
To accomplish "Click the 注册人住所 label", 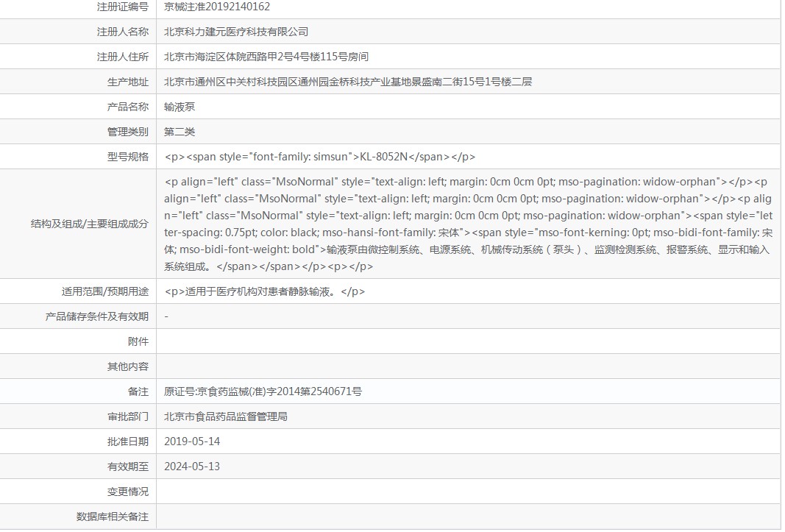I will pyautogui.click(x=123, y=57).
